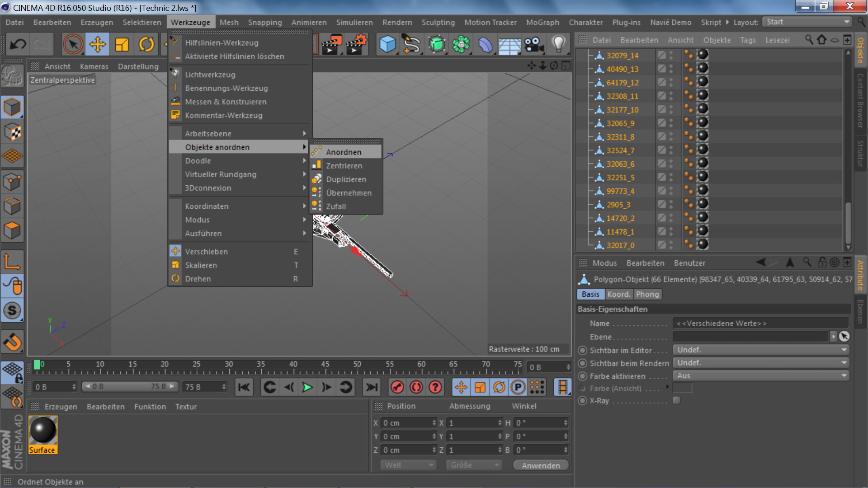The image size is (868, 488).
Task: Switch to the Phong tab
Action: click(647, 294)
